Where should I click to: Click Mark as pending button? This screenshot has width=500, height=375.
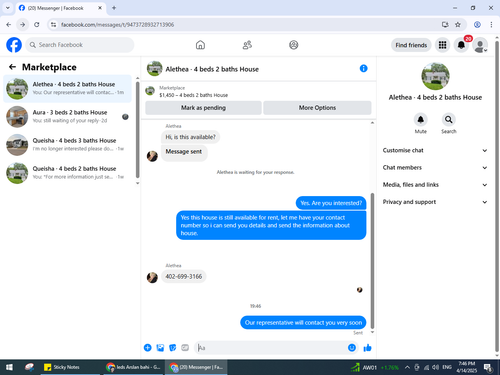tap(203, 108)
